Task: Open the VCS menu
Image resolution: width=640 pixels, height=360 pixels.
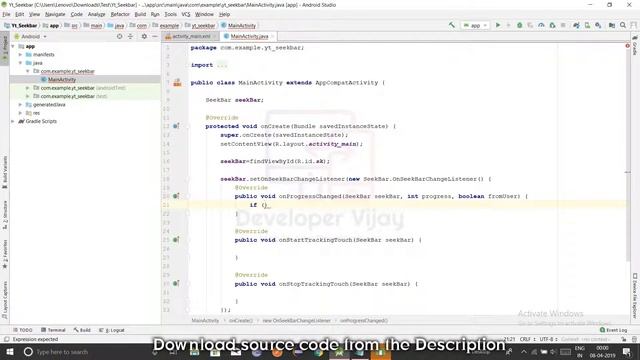Action: (x=186, y=14)
